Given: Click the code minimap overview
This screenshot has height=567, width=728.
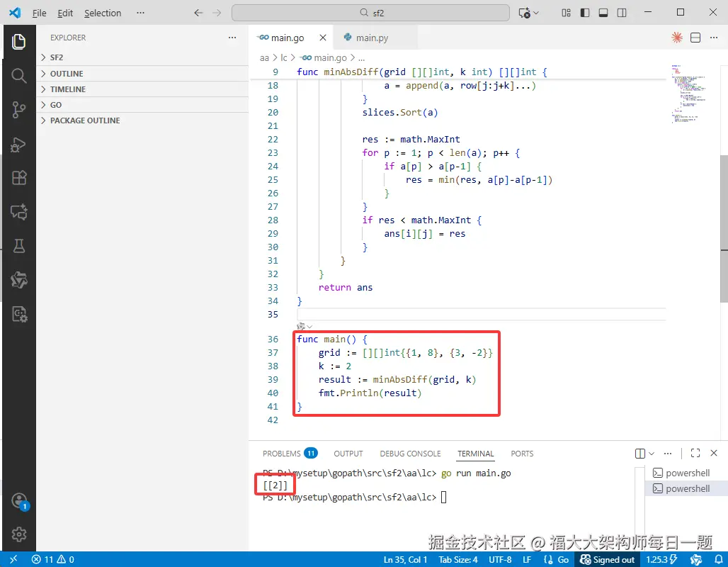Looking at the screenshot, I should point(688,94).
